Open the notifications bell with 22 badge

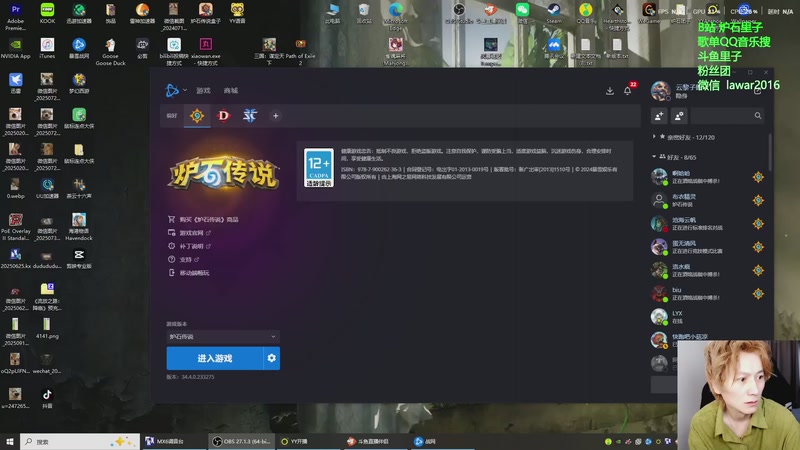coord(628,90)
